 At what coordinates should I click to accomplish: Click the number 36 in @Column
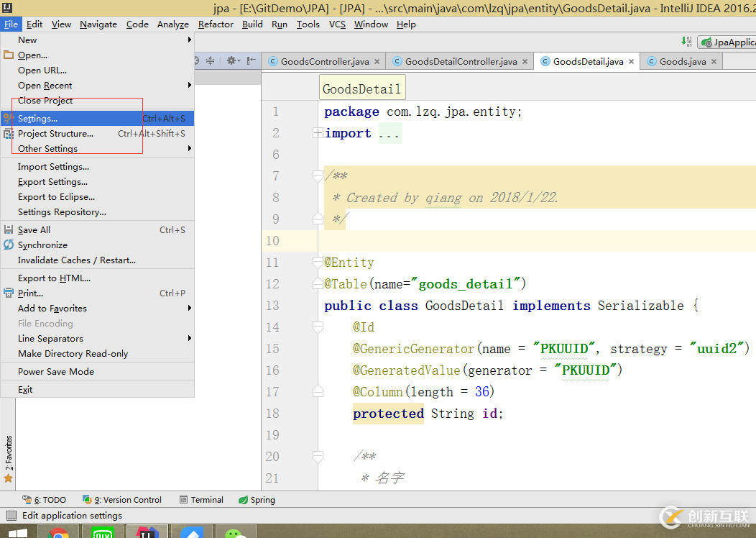coord(482,391)
